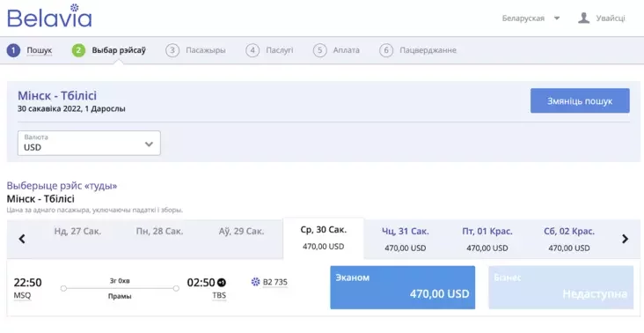Image resolution: width=644 pixels, height=333 pixels.
Task: Open the Беларуская language dropdown
Action: (531, 18)
